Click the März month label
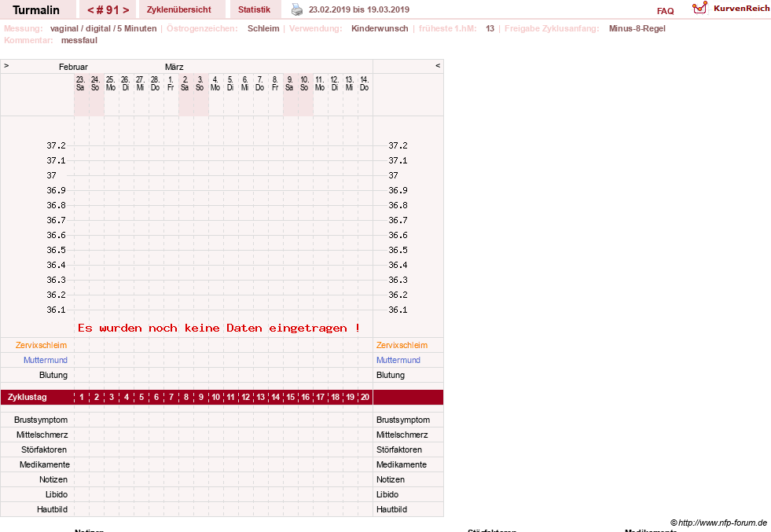771x532 pixels. coord(174,67)
